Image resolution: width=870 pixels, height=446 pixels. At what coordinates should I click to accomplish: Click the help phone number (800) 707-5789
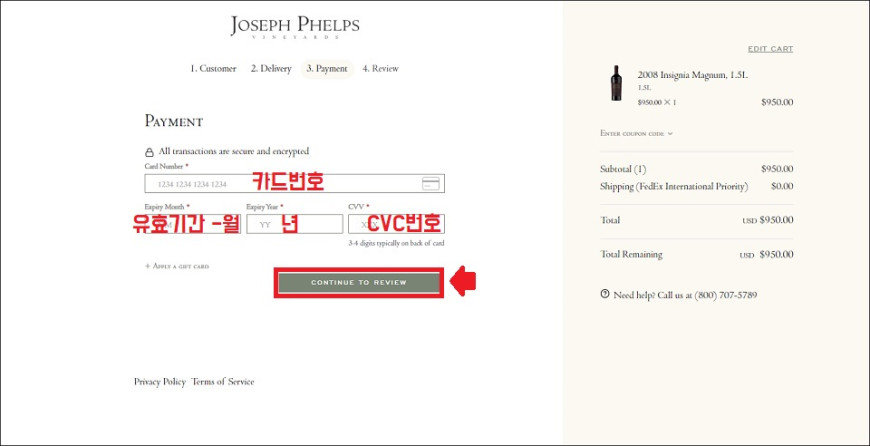tap(725, 295)
